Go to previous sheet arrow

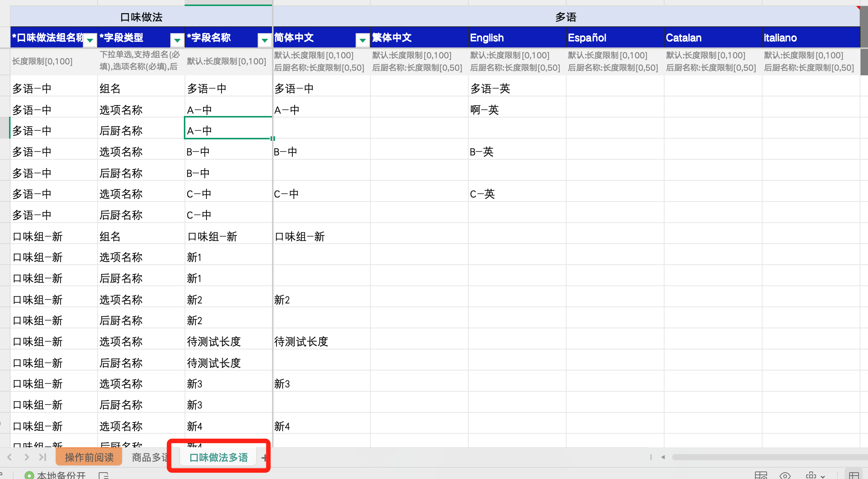[x=10, y=457]
